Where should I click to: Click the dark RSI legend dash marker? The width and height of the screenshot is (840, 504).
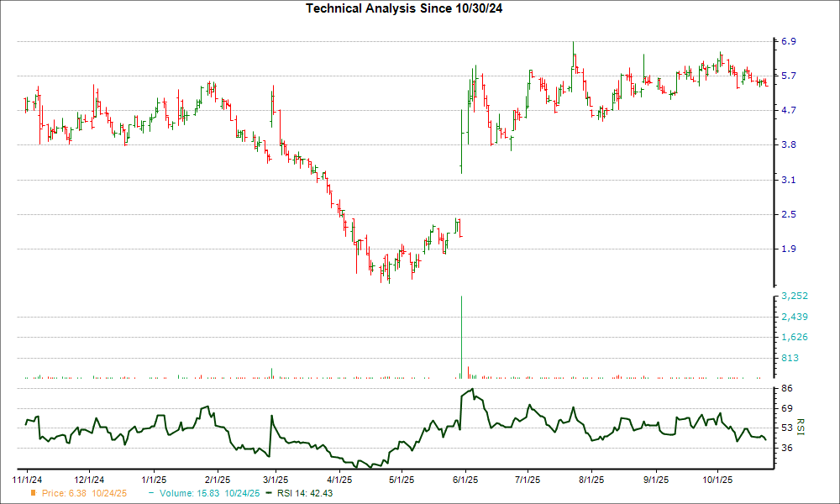270,494
